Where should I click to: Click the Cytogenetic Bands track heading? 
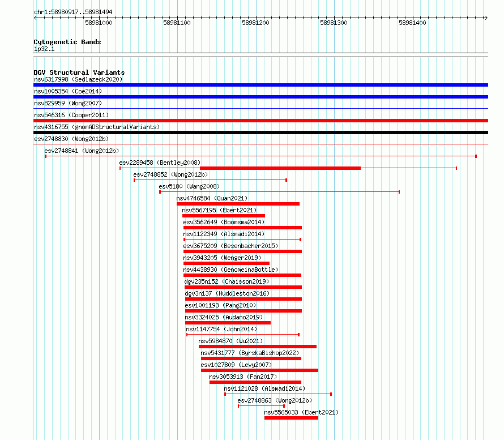pos(67,42)
